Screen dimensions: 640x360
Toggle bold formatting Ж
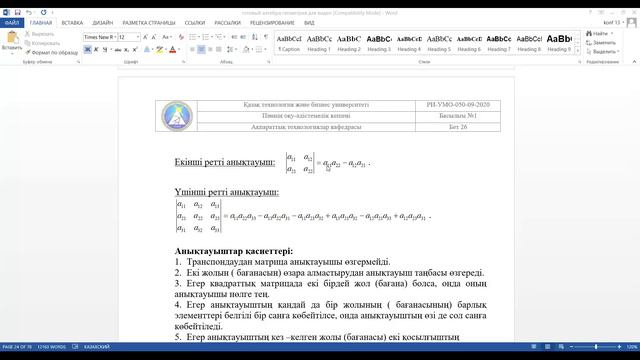(x=87, y=49)
